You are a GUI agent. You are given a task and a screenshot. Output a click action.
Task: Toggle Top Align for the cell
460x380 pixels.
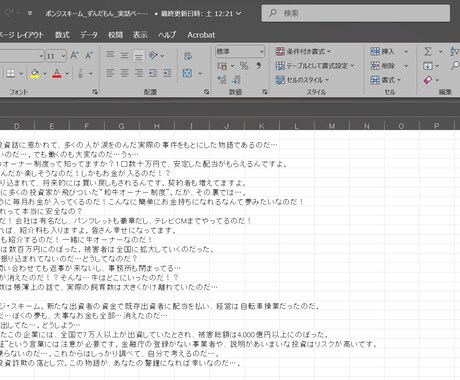pos(110,55)
